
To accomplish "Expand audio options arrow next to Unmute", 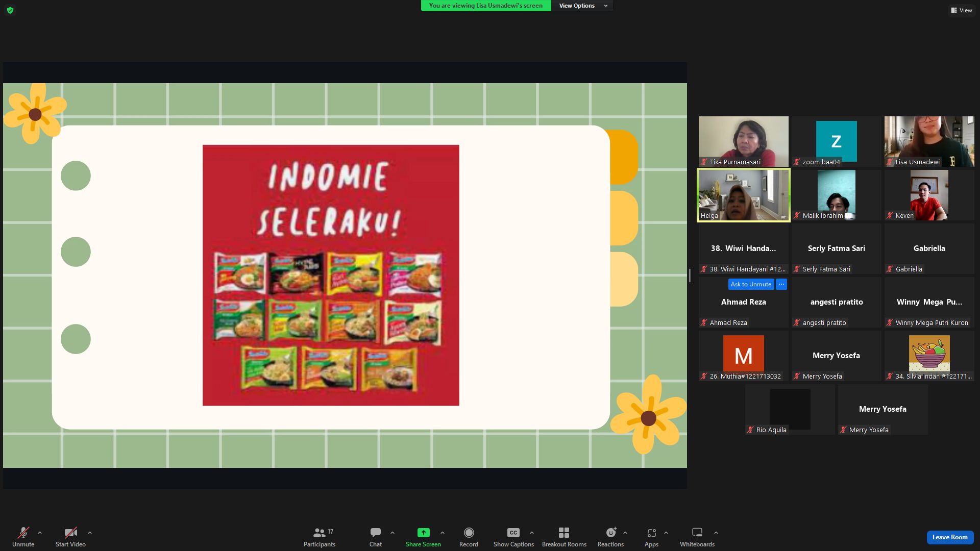I will (40, 533).
